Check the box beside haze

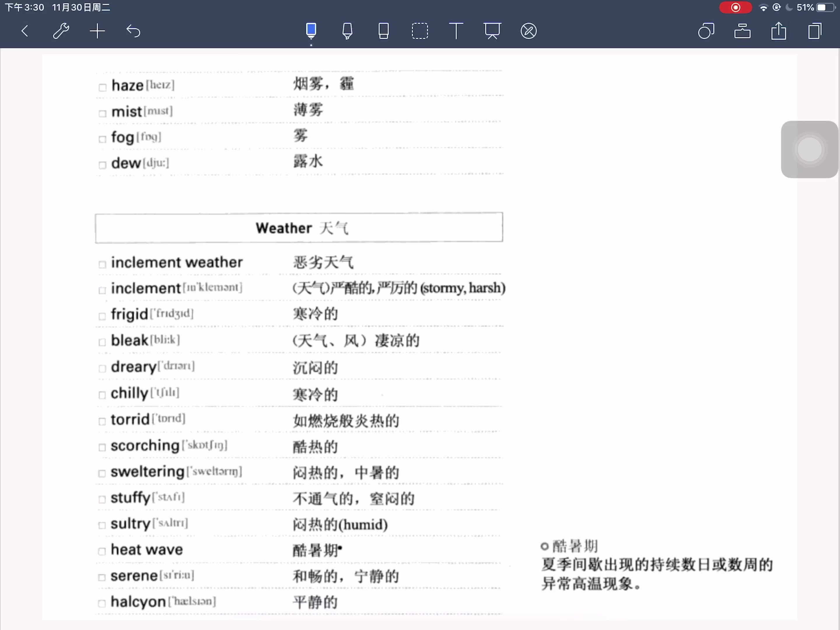point(103,88)
